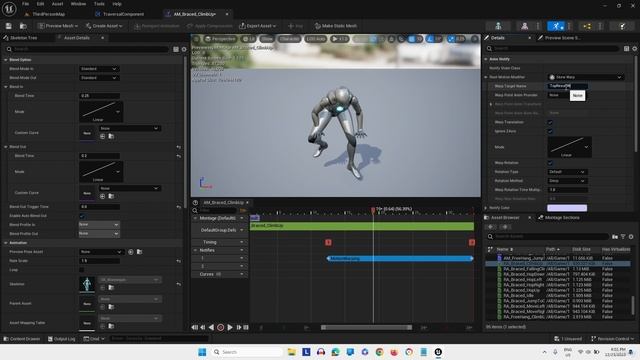
Task: Click Asset Details property matrix grid icon
Action: pyautogui.click(x=176, y=49)
